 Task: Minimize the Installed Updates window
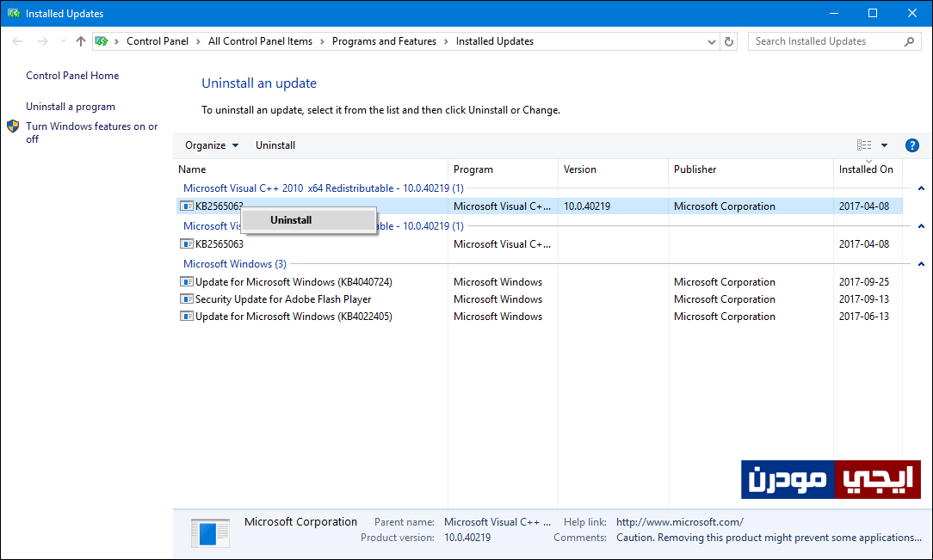[x=834, y=13]
